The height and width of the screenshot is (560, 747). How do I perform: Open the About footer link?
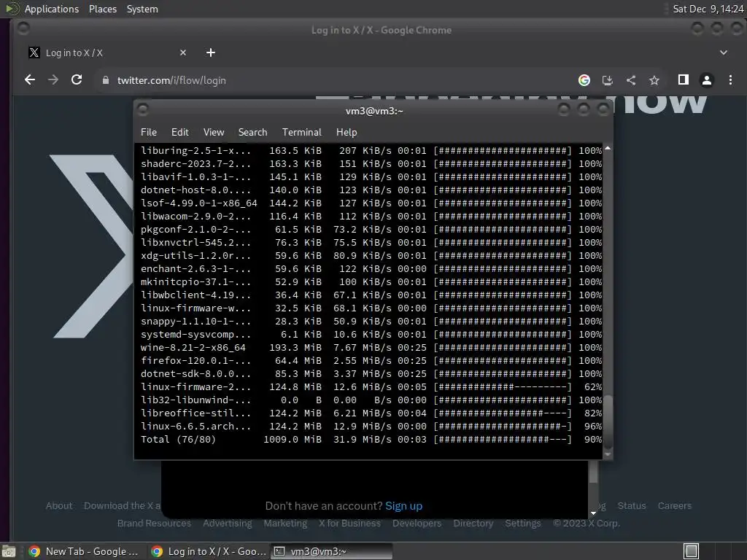pyautogui.click(x=59, y=506)
